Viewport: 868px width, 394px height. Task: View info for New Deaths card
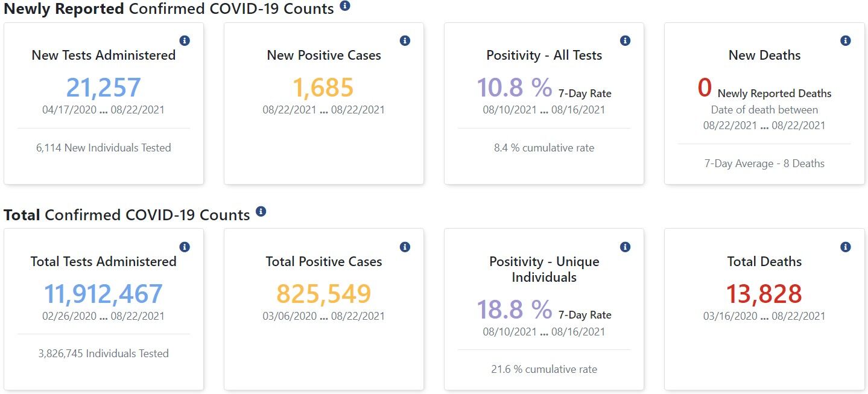845,40
